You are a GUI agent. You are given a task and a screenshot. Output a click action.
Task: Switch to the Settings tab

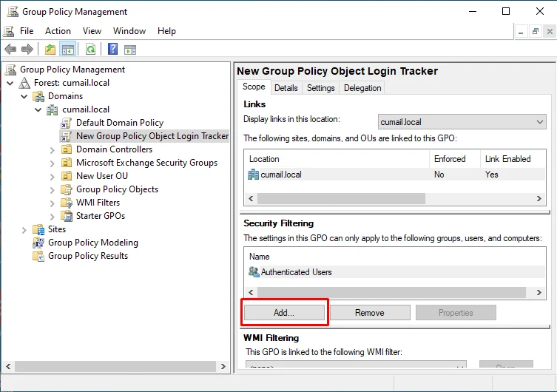coord(321,88)
